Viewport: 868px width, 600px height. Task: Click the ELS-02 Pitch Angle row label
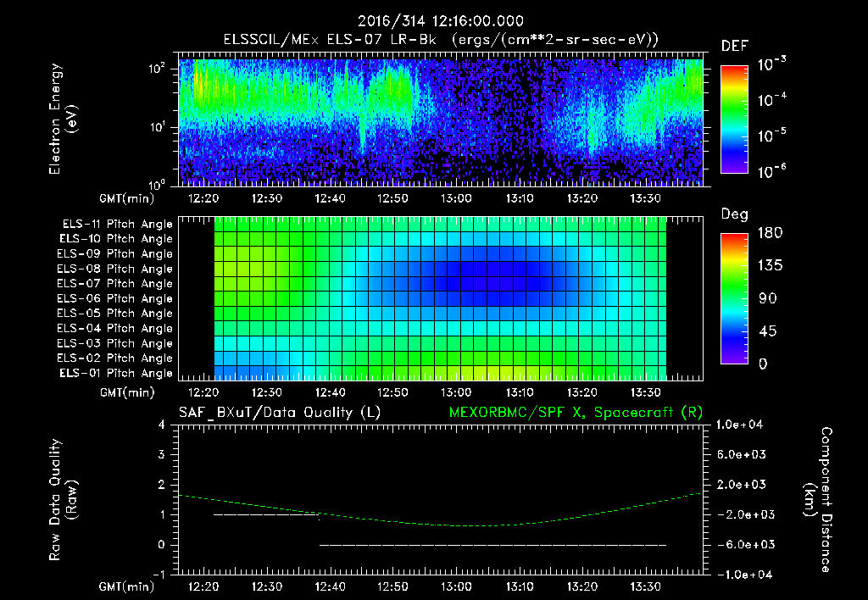coord(115,358)
